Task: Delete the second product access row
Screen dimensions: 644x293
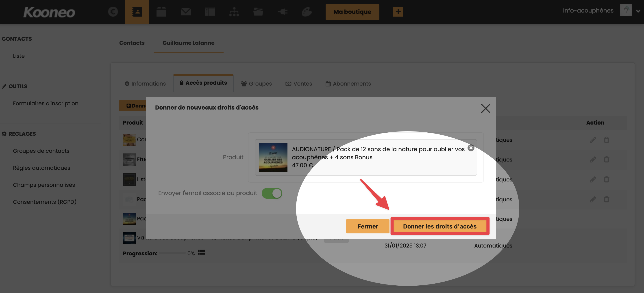Action: [x=606, y=159]
